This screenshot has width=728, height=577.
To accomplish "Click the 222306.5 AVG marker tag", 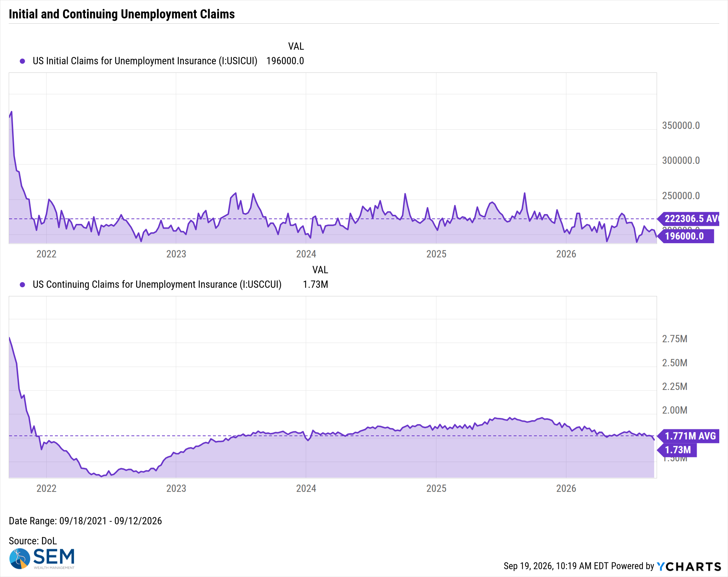I will point(689,219).
